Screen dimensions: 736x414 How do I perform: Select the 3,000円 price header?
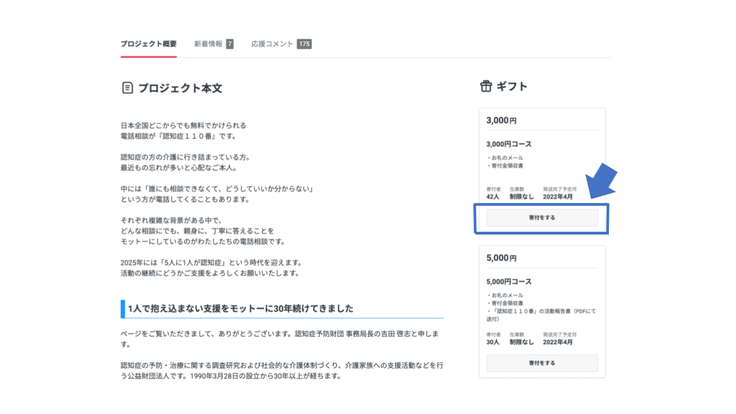501,121
